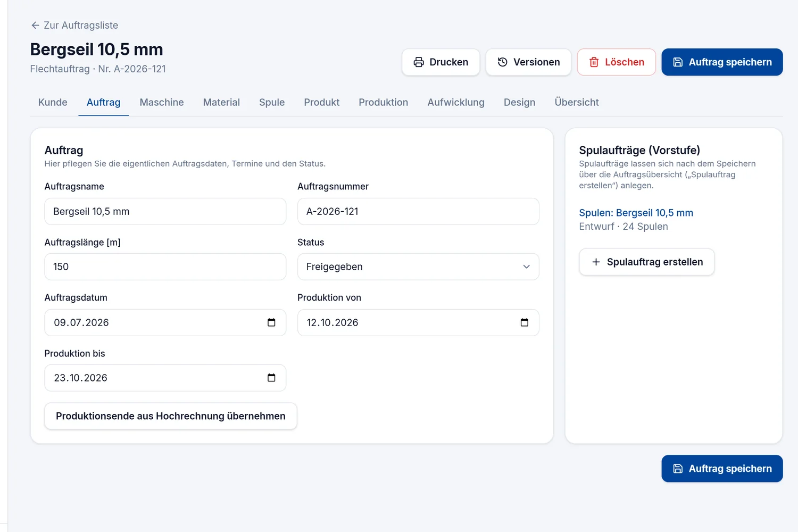Screen dimensions: 798x532
Task: Click the active Auftrag tab
Action: click(104, 102)
